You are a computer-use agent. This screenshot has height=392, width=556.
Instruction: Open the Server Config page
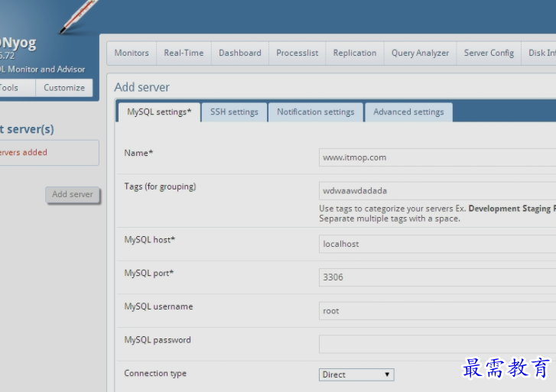tap(489, 53)
